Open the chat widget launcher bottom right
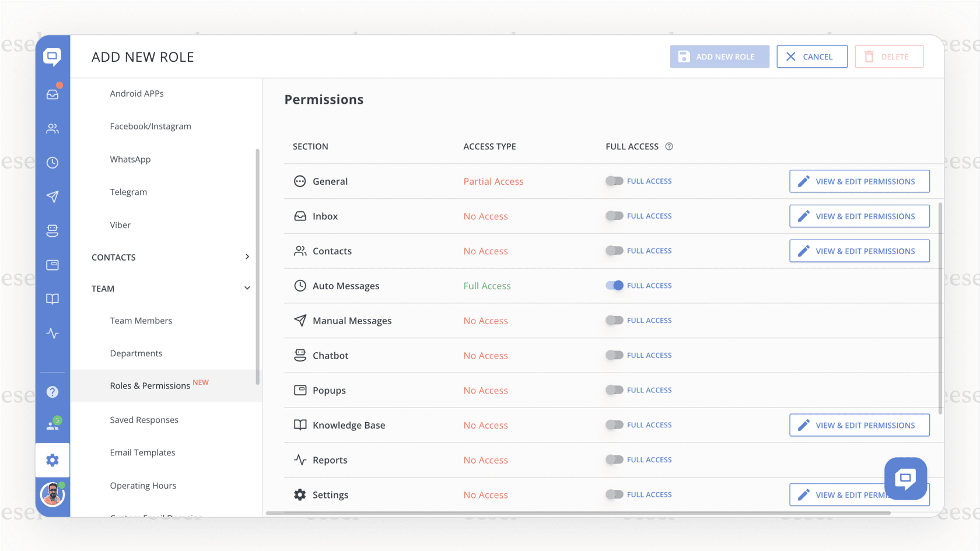This screenshot has height=551, width=980. pyautogui.click(x=906, y=479)
